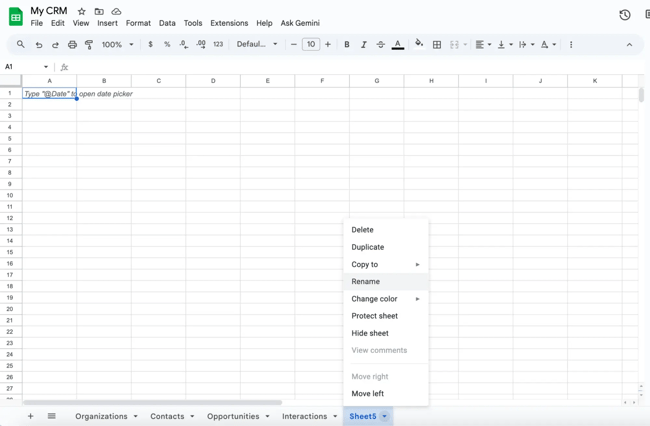This screenshot has width=650, height=426.
Task: Open the Name box dropdown arrow
Action: pos(46,67)
